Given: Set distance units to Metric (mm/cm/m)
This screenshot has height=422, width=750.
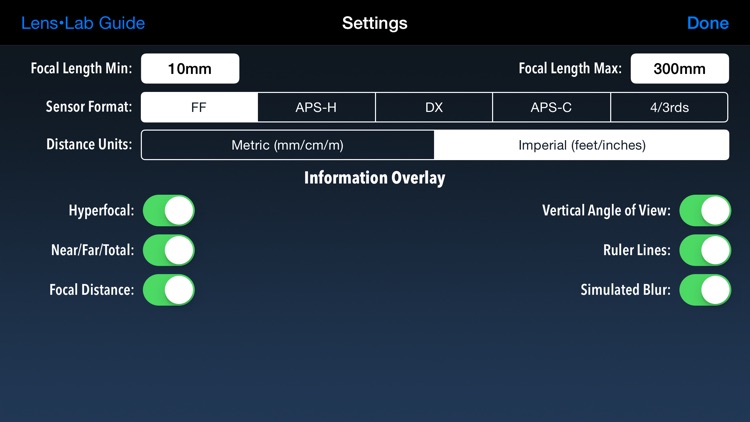Looking at the screenshot, I should coord(287,145).
